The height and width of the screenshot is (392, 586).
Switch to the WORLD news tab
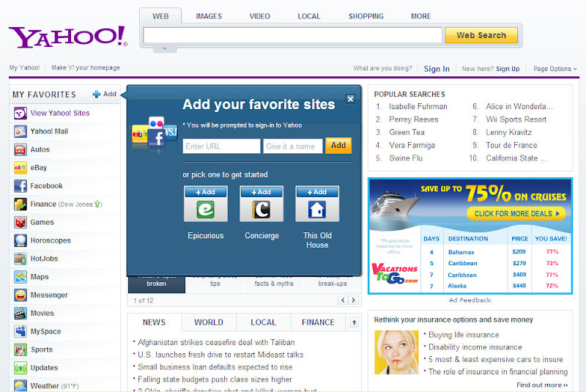209,322
